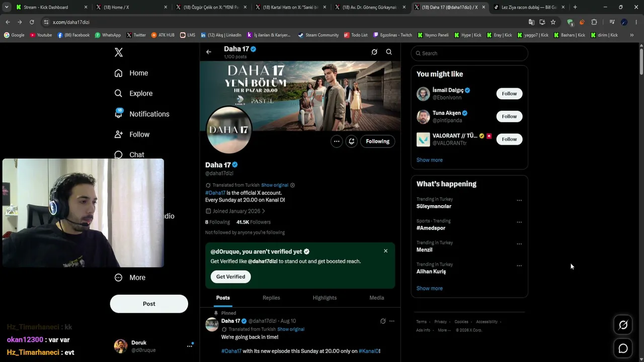Open the pinned post's more options menu
This screenshot has height=362, width=644.
click(x=392, y=321)
